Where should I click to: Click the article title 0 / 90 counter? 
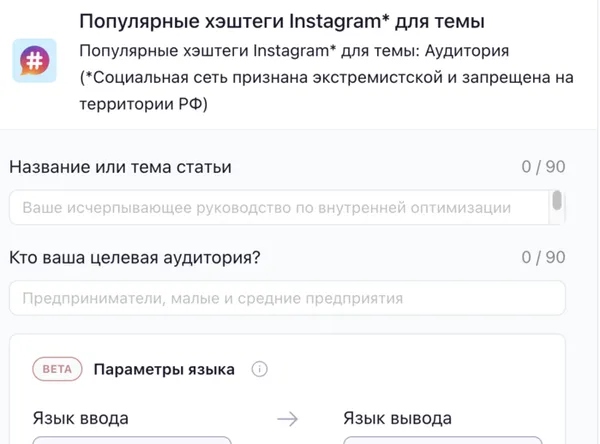pyautogui.click(x=543, y=167)
